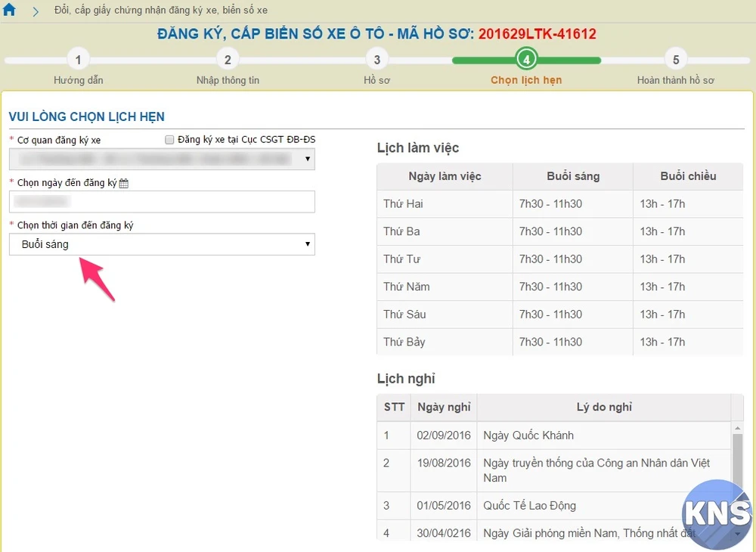Click step 5 circle Hoàn thành hồ sơ
The image size is (756, 552).
676,60
